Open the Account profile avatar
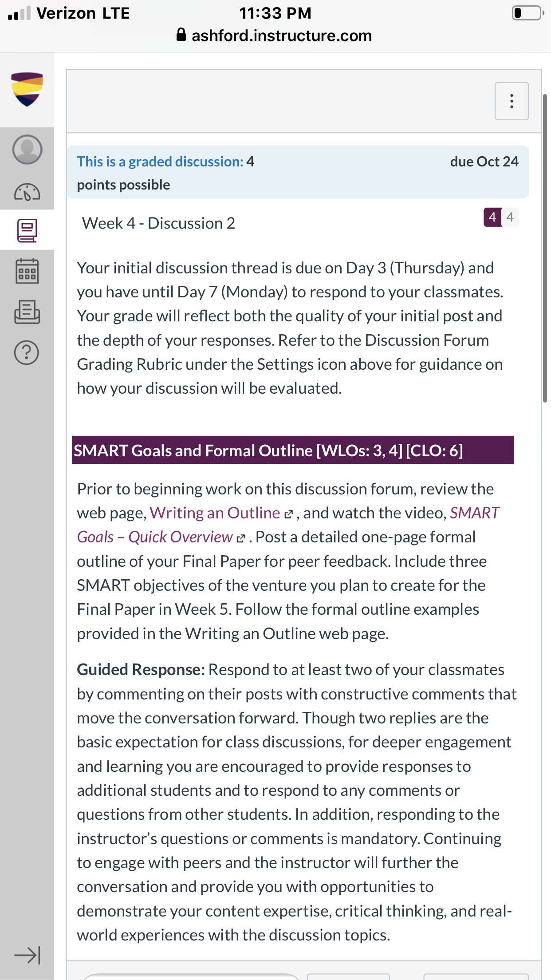Screen dimensions: 551x980 point(27,149)
